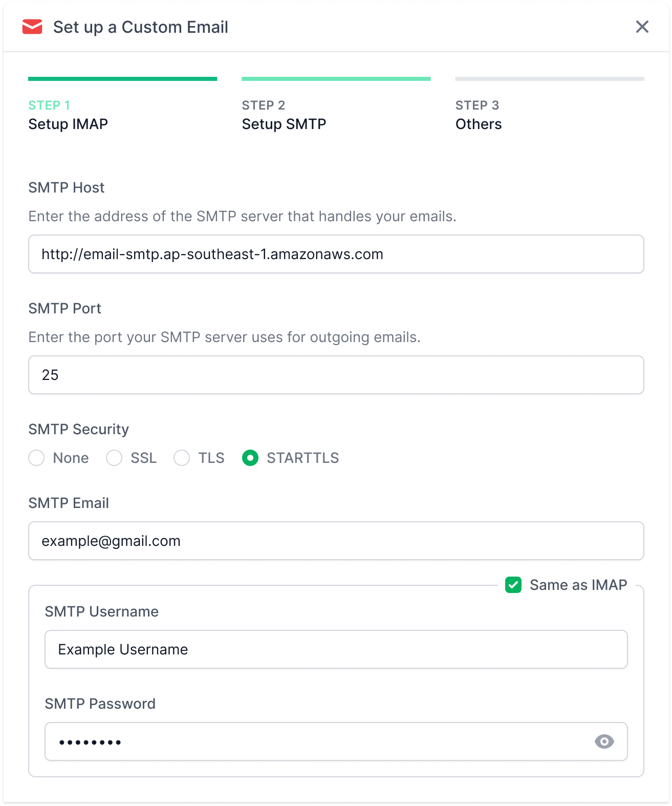Go to Step 1 Setup IMAP
This screenshot has width=672, height=806.
[68, 115]
